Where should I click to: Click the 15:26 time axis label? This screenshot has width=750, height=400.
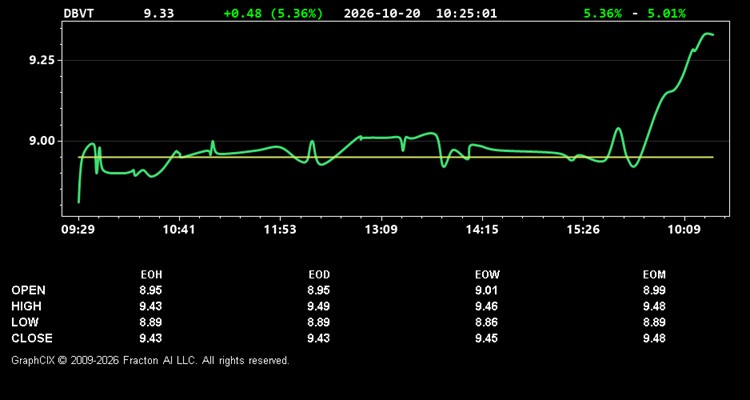tap(583, 230)
